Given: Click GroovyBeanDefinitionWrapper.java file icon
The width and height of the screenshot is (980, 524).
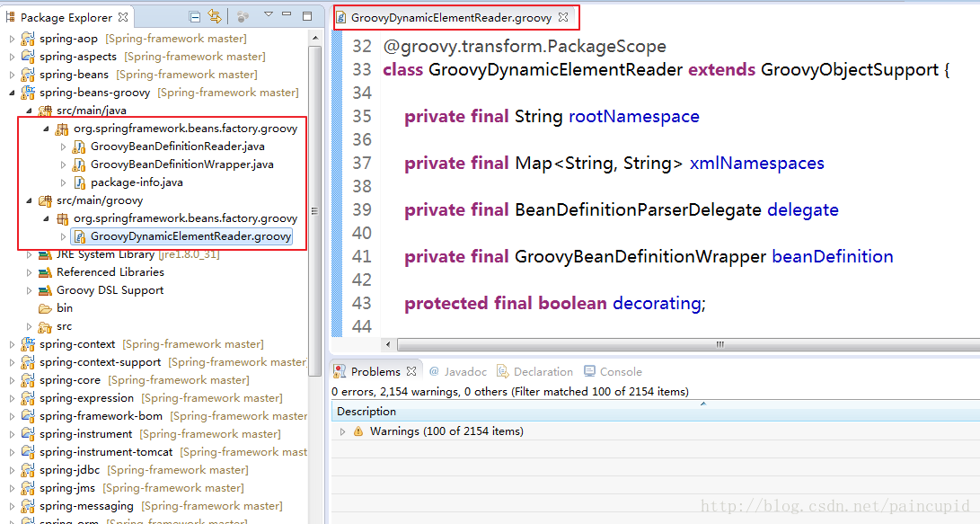Looking at the screenshot, I should pos(79,164).
